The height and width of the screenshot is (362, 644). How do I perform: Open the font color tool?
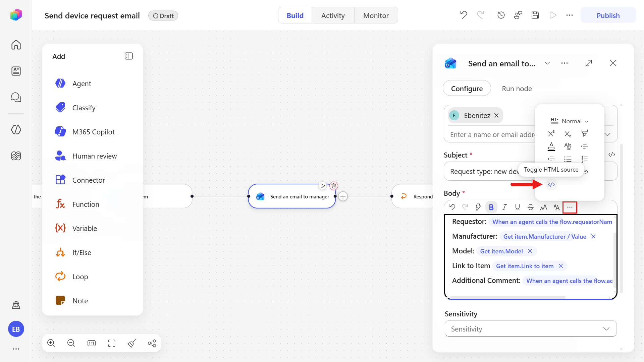[x=551, y=146]
